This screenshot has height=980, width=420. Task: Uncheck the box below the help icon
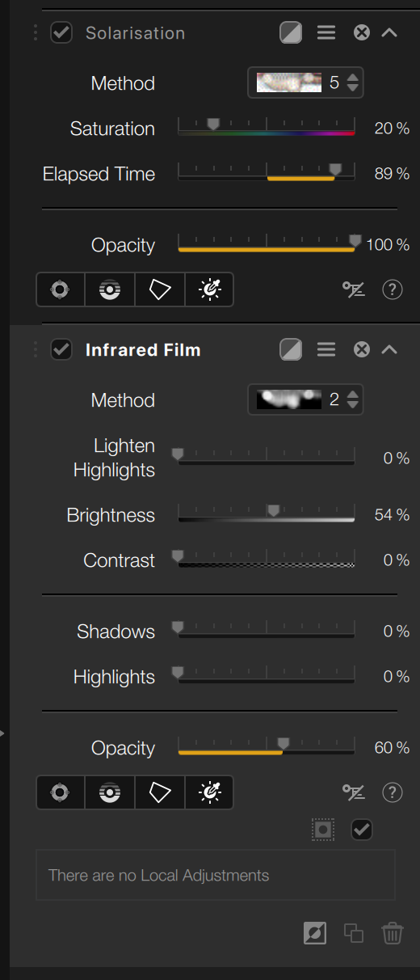pyautogui.click(x=362, y=830)
